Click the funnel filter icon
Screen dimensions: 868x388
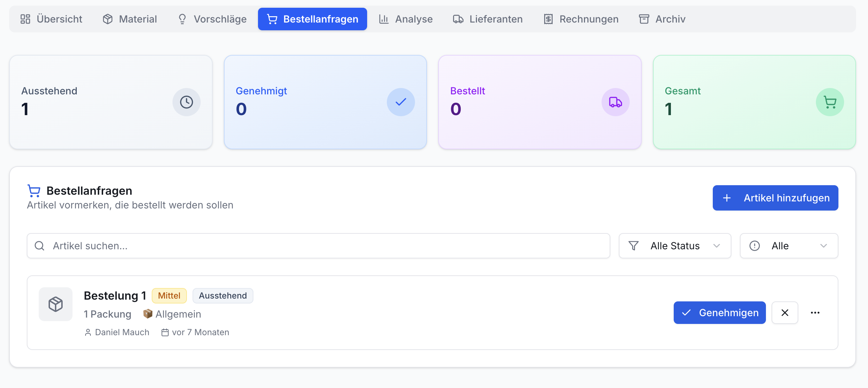(x=634, y=246)
